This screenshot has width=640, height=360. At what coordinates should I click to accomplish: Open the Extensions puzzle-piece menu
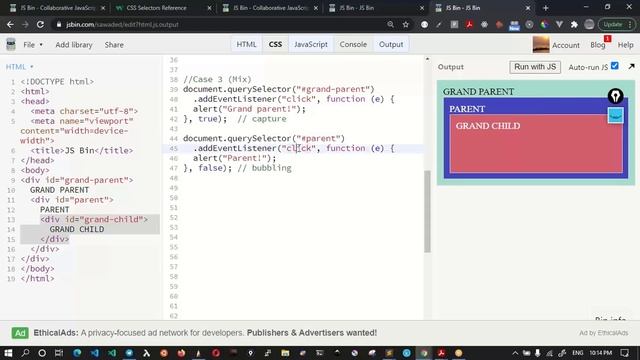point(574,24)
